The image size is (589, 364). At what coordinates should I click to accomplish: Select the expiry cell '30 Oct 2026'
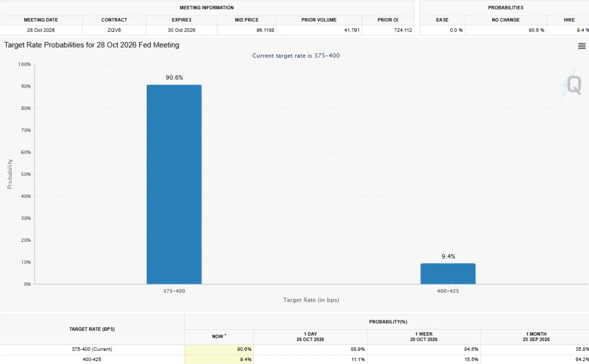[182, 30]
